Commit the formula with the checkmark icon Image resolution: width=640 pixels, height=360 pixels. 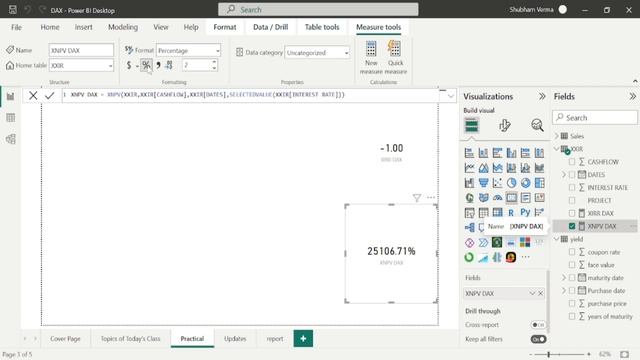pos(50,96)
